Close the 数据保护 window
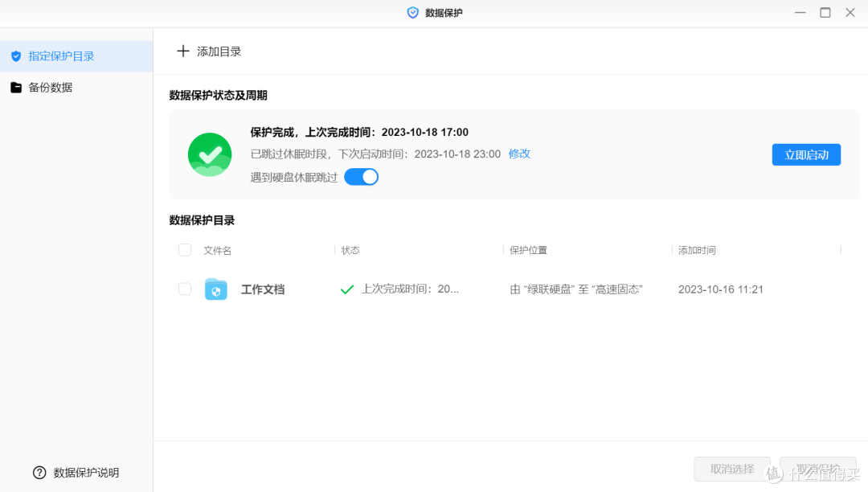This screenshot has height=492, width=868. [850, 13]
